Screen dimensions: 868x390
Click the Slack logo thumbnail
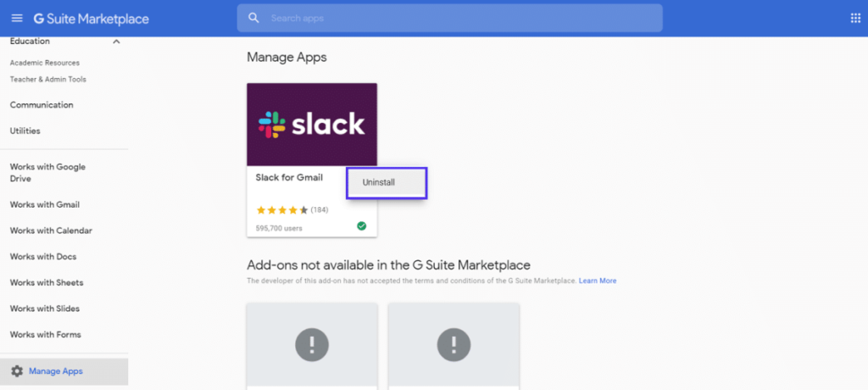pyautogui.click(x=312, y=125)
